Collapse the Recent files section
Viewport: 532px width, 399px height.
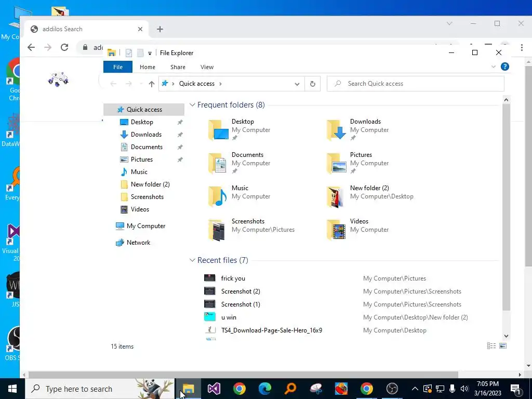click(x=192, y=260)
